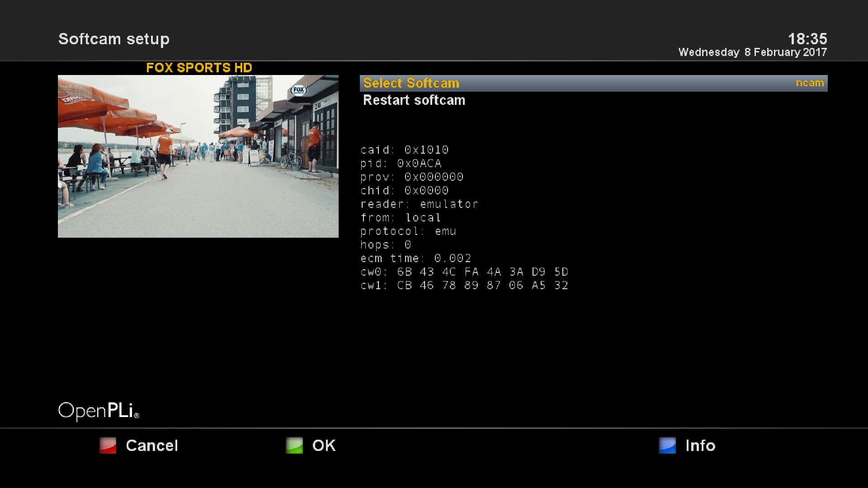868x488 pixels.
Task: Click the Softcam setup title
Action: 114,39
